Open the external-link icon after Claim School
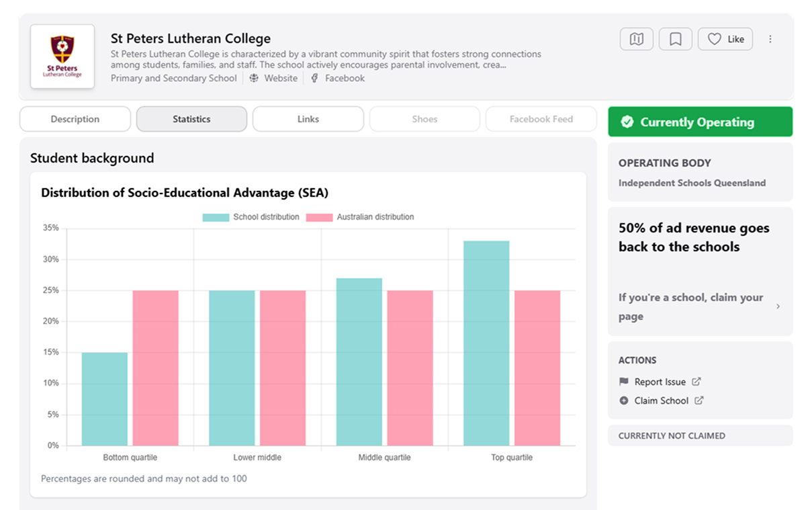 [x=698, y=400]
